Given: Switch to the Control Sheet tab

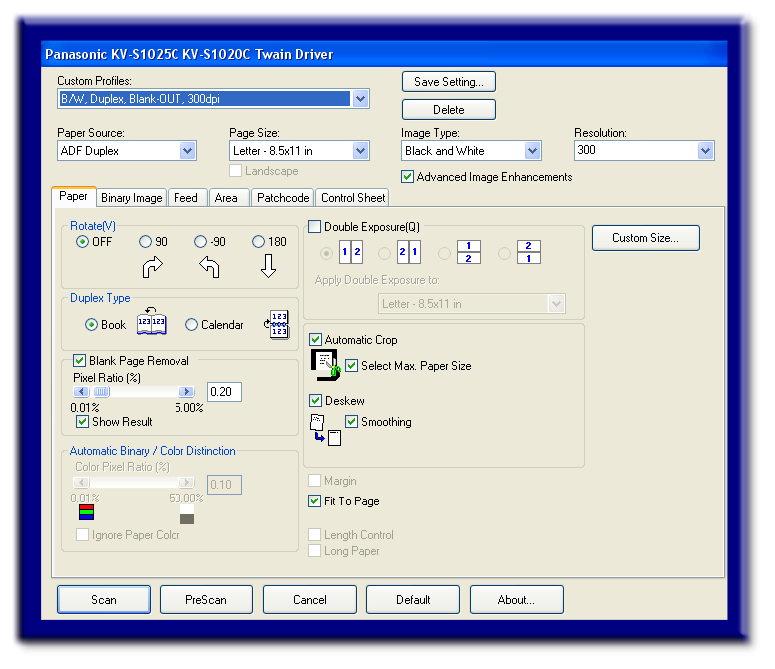Looking at the screenshot, I should [x=353, y=198].
